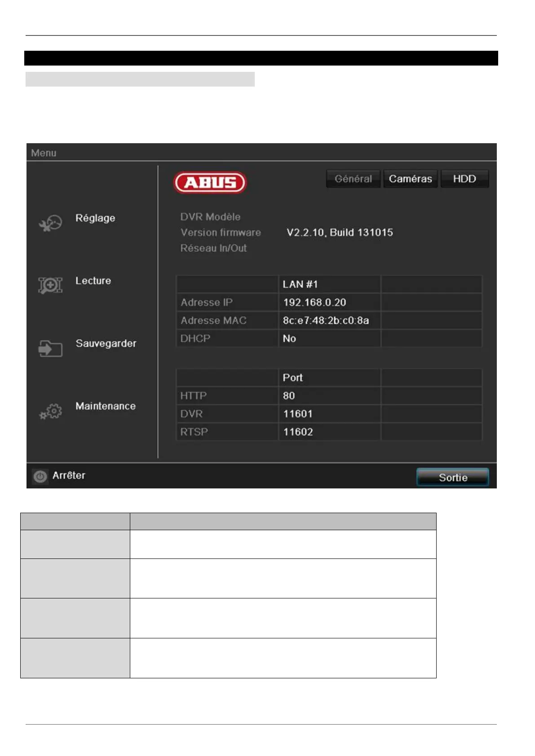Viewport: 535px width, 756px height.
Task: Select the Lecture menu label
Action: [x=93, y=281]
